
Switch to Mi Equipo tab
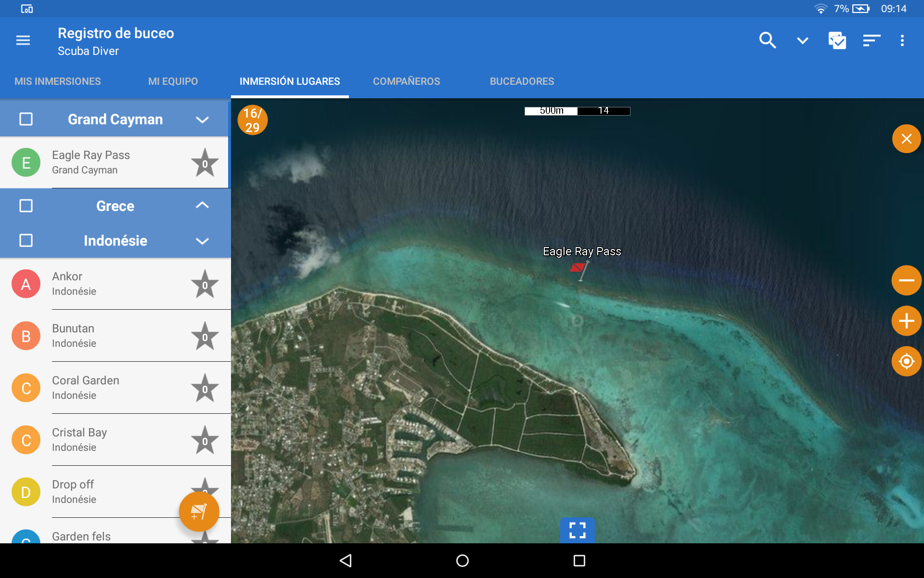pos(173,81)
